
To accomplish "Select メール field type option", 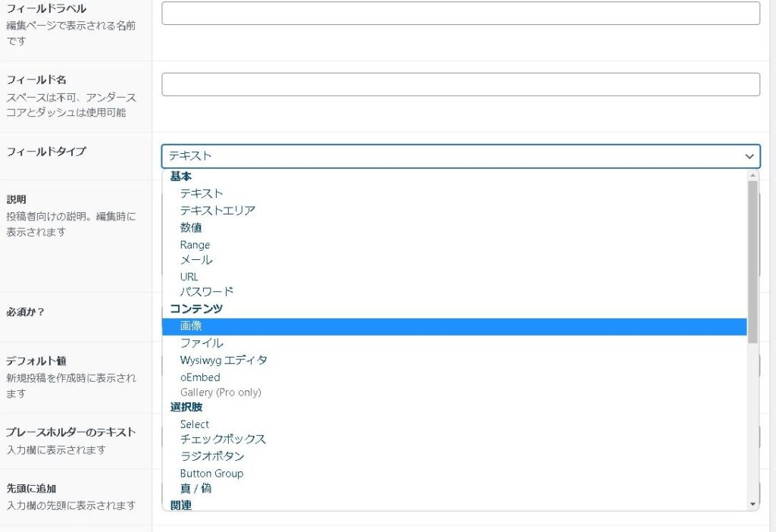I will 196,260.
